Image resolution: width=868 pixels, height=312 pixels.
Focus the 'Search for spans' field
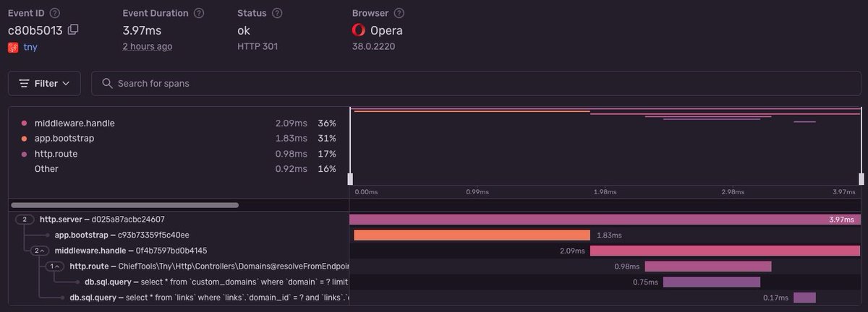[476, 83]
